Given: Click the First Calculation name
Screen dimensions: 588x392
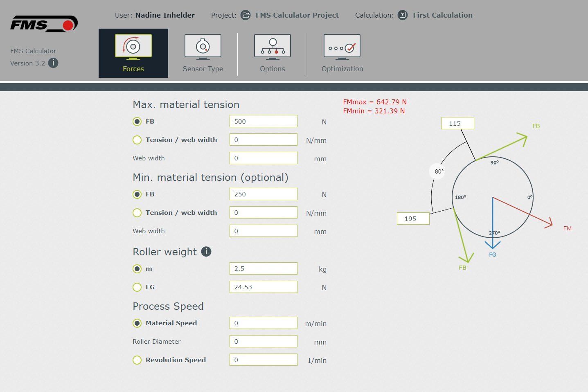Looking at the screenshot, I should (442, 15).
